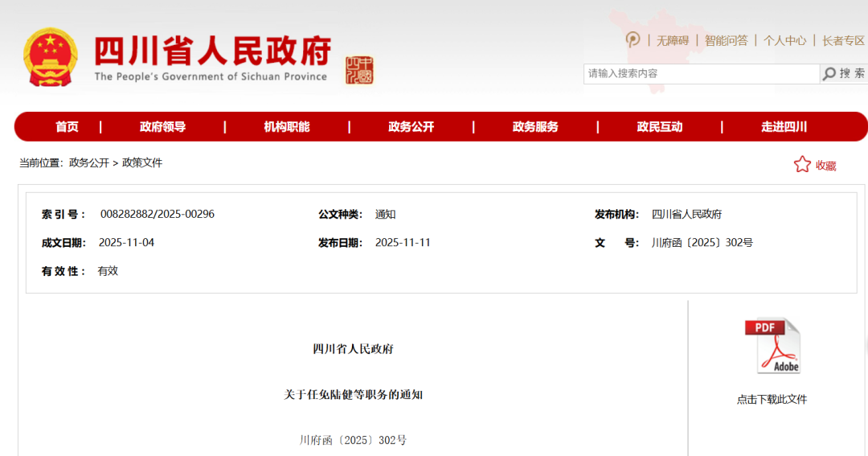Screen dimensions: 868x456
Task: Click the 收藏 favorite star icon
Action: (802, 165)
